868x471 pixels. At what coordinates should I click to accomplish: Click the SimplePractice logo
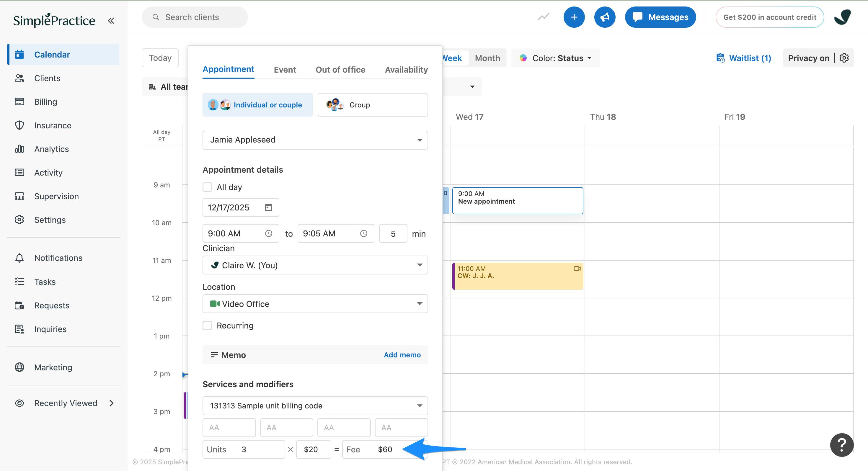click(54, 20)
